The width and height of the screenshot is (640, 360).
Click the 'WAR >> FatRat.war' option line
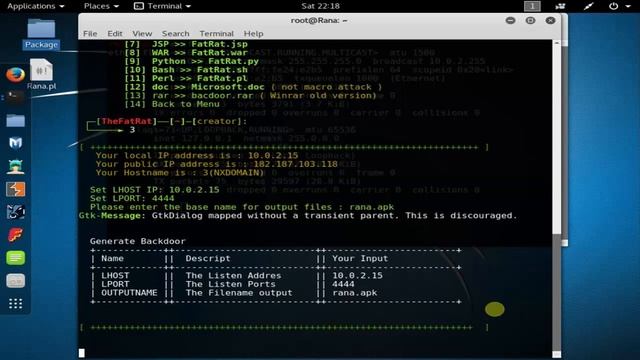(186, 53)
